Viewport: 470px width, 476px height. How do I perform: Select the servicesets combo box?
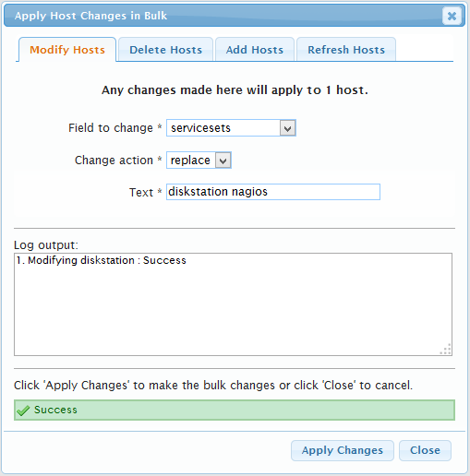pos(231,128)
